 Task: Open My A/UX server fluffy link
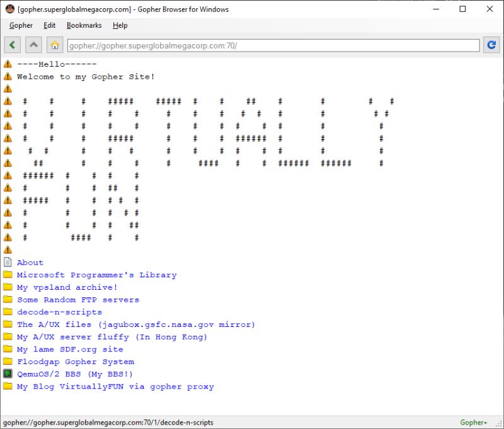pos(112,337)
